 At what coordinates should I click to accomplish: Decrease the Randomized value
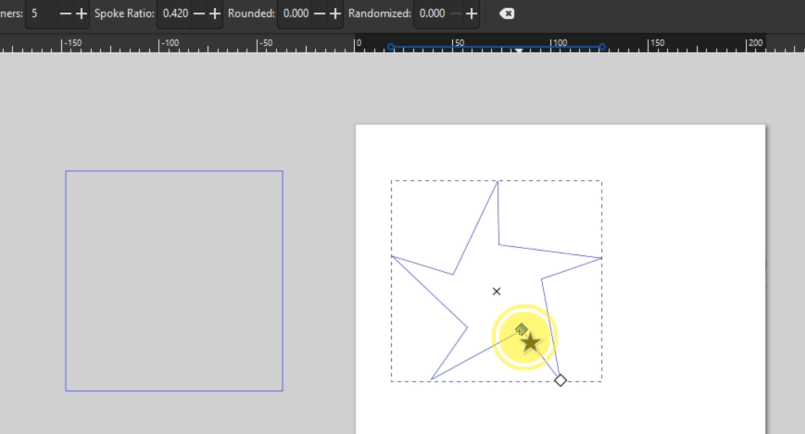pos(455,14)
